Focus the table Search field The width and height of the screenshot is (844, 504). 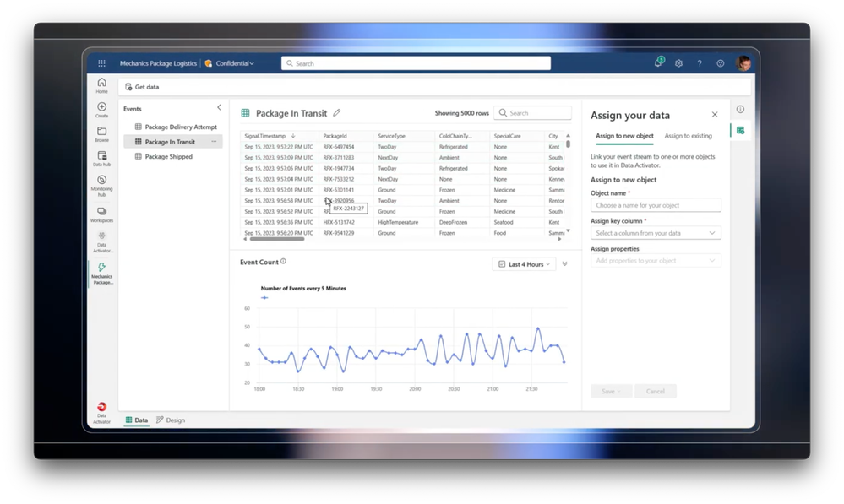[x=532, y=113]
